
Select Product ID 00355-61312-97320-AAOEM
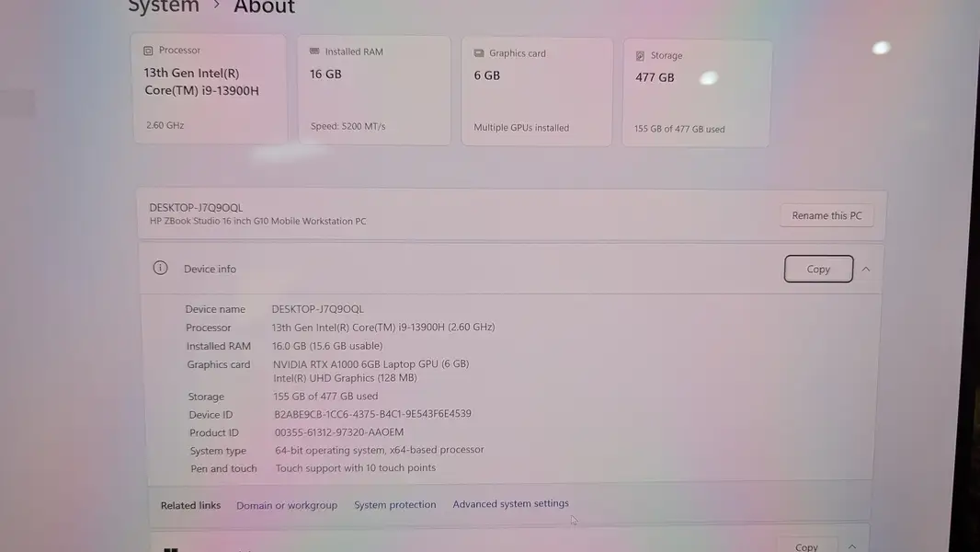338,432
